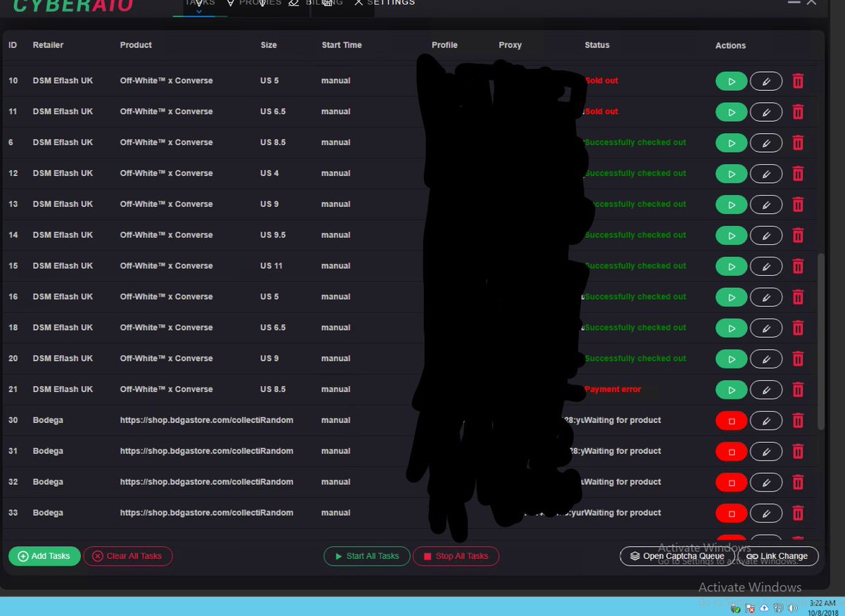Click Stop All Tasks
Screen dimensions: 845x616
click(456, 556)
